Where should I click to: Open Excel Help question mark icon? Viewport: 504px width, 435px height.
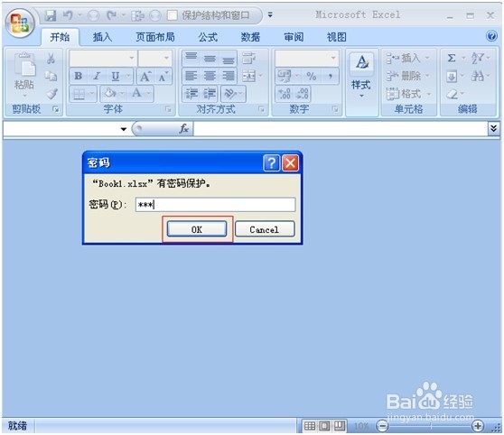coord(491,36)
